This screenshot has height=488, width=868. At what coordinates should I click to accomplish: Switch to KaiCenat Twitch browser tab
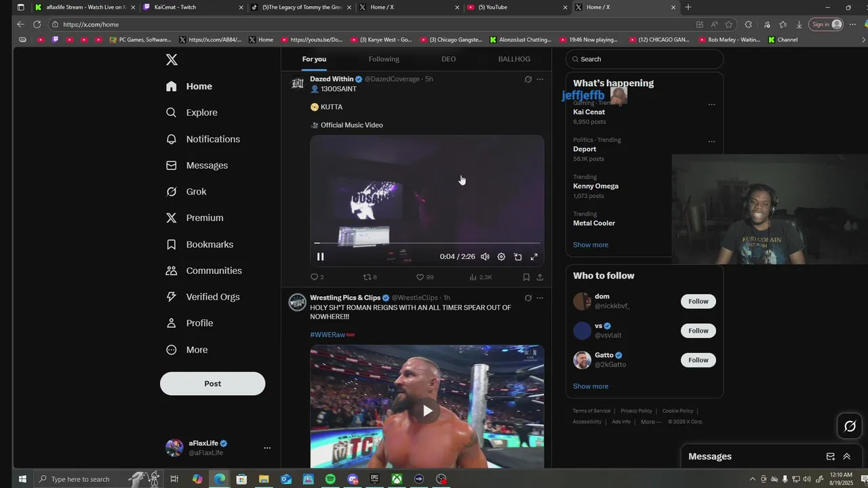tap(193, 7)
